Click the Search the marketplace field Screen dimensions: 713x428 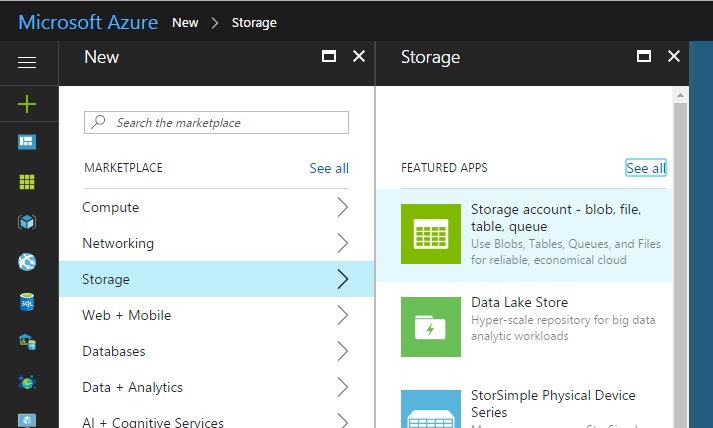[216, 122]
